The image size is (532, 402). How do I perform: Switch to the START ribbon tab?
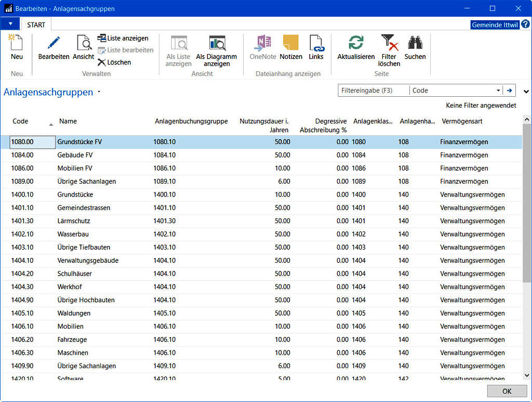pyautogui.click(x=36, y=25)
